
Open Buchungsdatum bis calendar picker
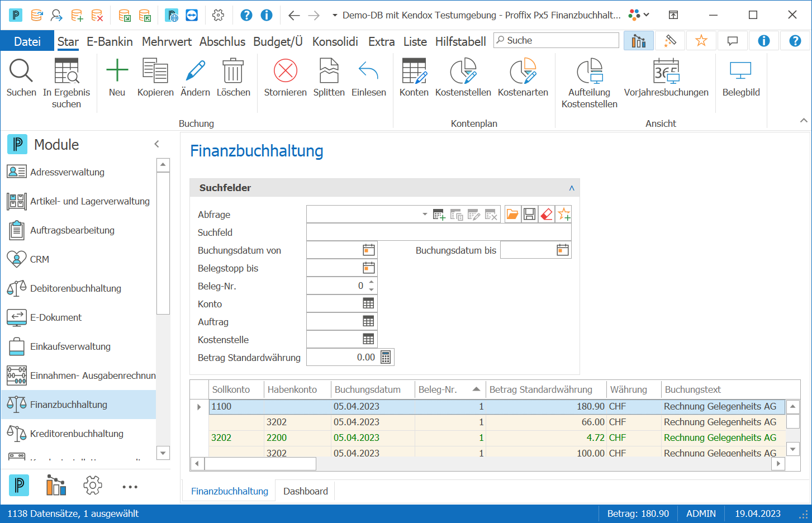[x=563, y=250]
